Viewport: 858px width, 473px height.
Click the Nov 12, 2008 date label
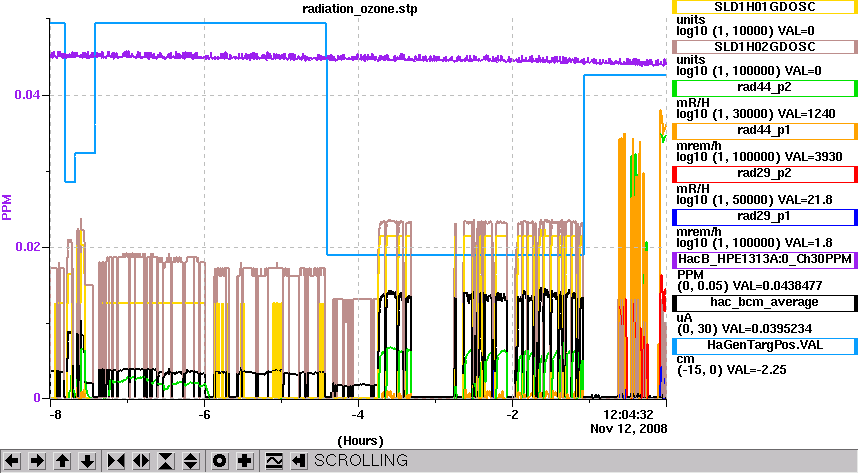pyautogui.click(x=629, y=429)
